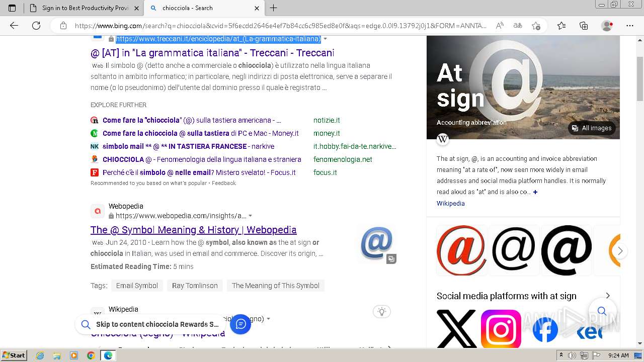This screenshot has height=362, width=644.
Task: Click the visual search magnifier button
Action: point(602,311)
